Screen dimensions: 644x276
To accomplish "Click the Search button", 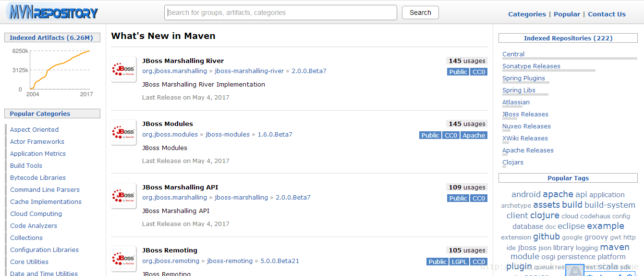I will 420,13.
